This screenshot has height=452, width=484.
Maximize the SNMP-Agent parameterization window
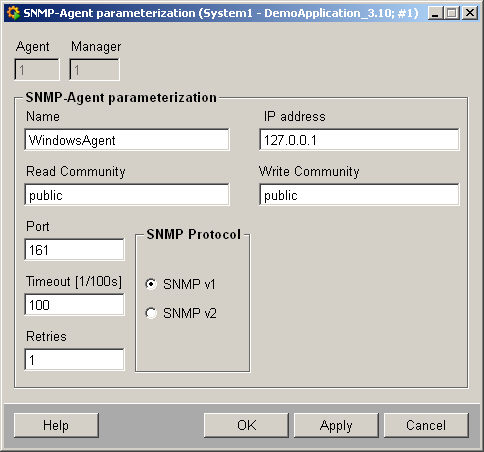[452, 13]
